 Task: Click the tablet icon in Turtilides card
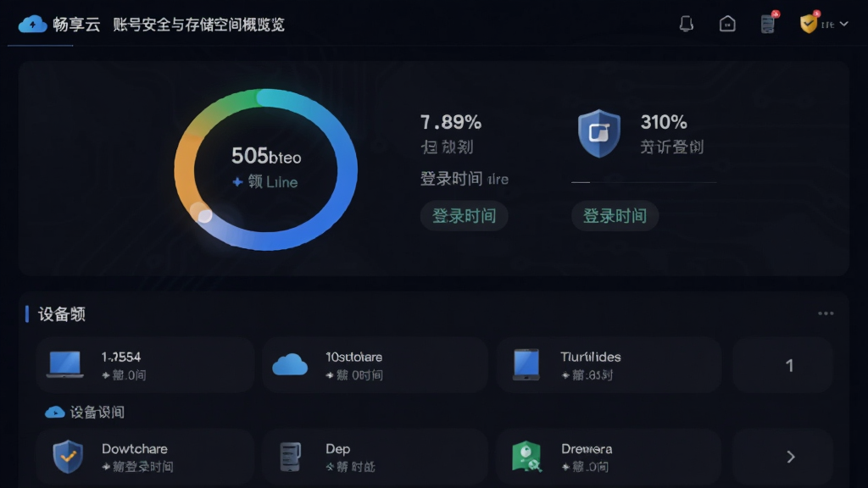pyautogui.click(x=526, y=364)
